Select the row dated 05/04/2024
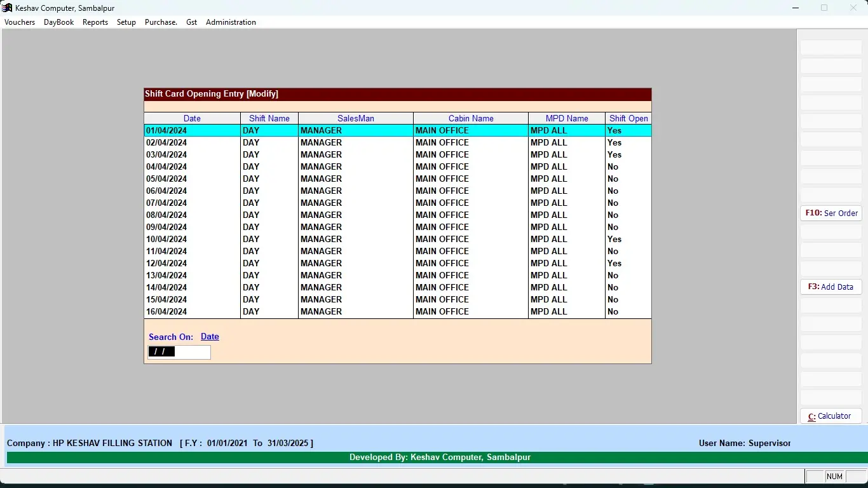This screenshot has width=868, height=488. coord(398,179)
